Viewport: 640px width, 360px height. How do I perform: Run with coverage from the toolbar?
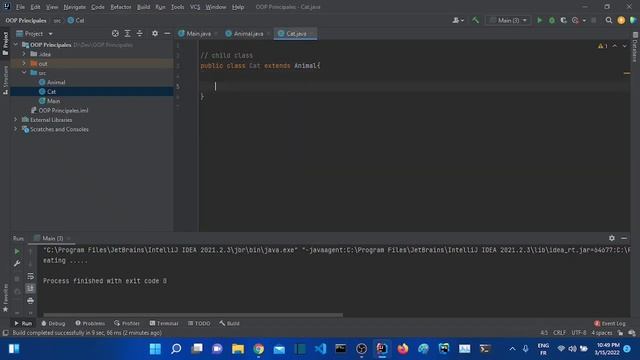tap(564, 20)
